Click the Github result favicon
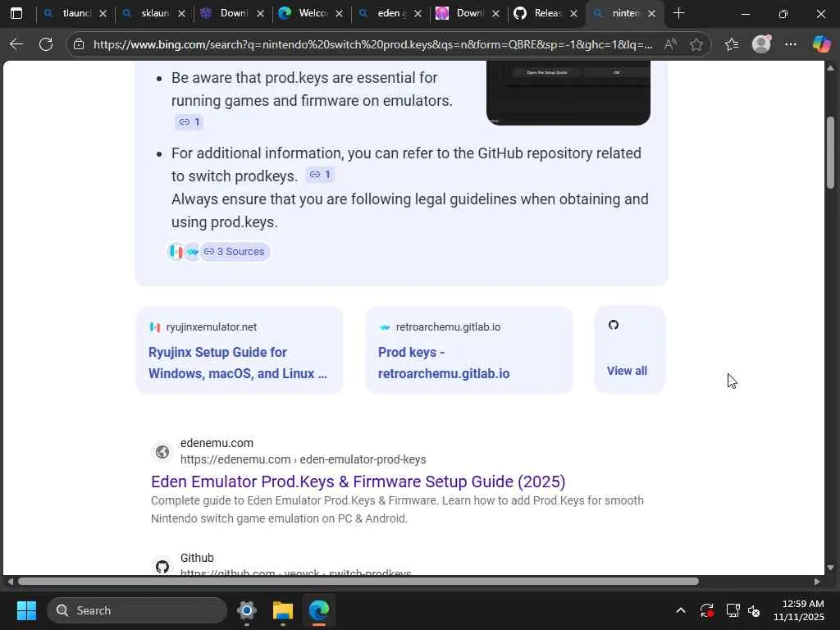 (162, 566)
